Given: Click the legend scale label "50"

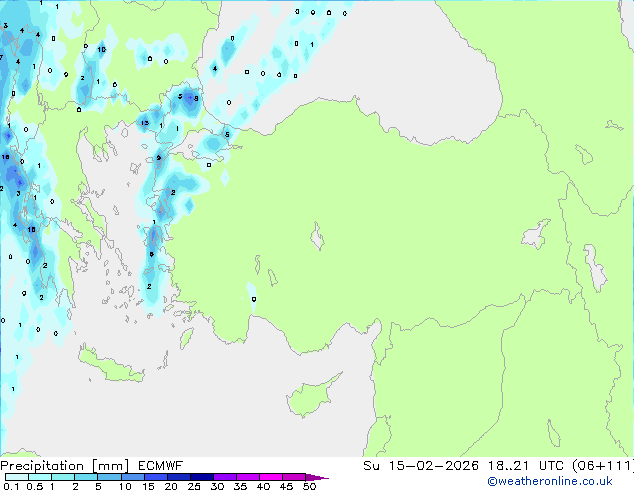Looking at the screenshot, I should coord(309,486).
